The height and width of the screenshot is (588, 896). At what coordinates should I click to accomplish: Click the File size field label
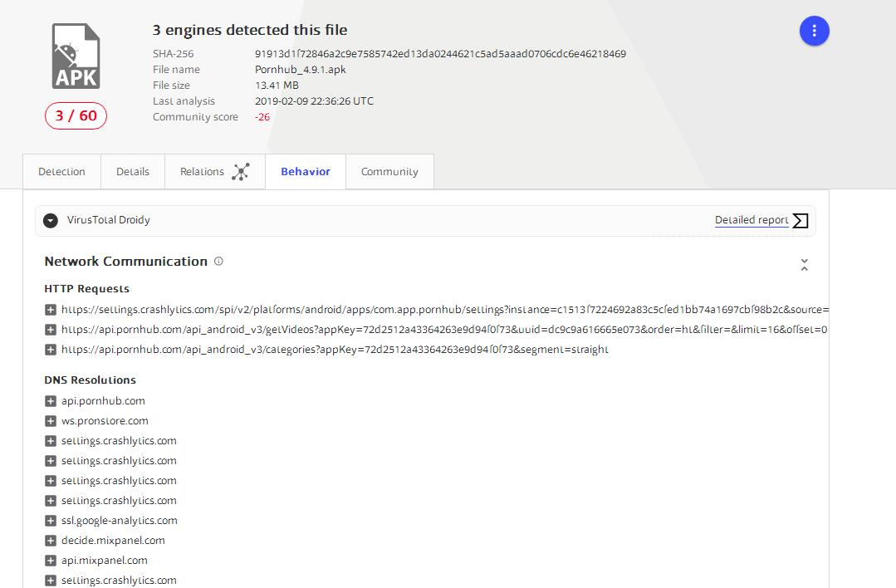[x=171, y=86]
